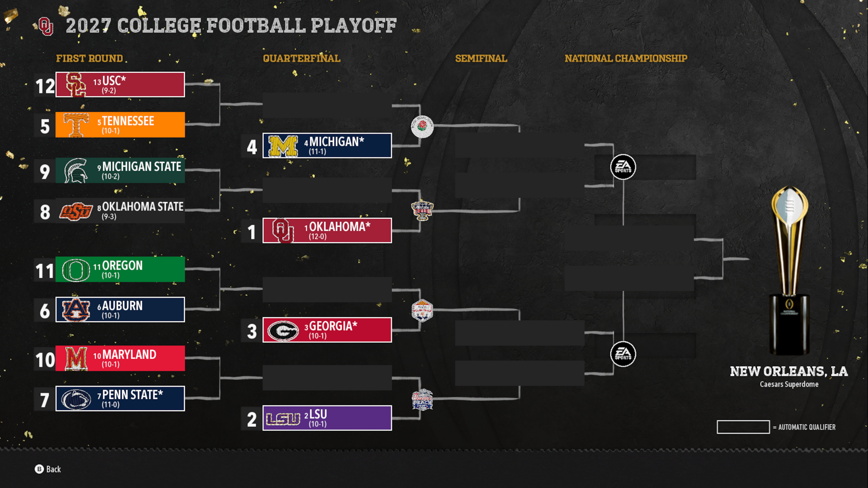The height and width of the screenshot is (488, 868).
Task: Click the Sugar Bowl trophy logo
Action: pyautogui.click(x=422, y=210)
